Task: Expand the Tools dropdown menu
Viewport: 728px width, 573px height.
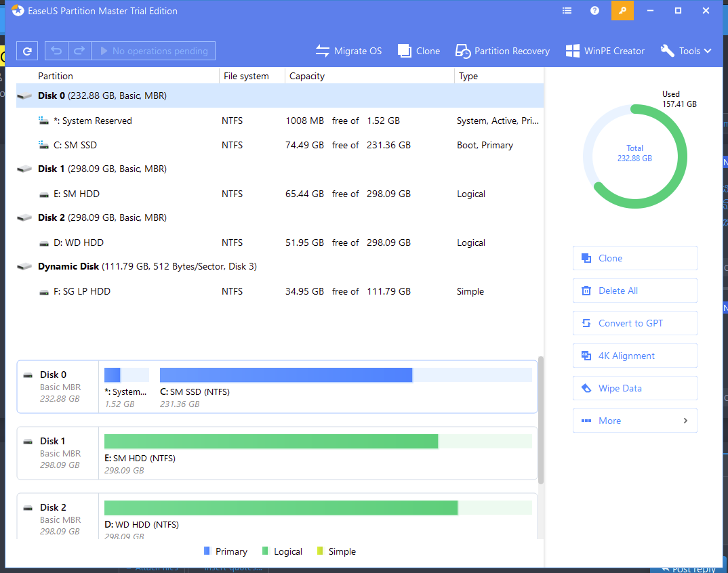Action: pyautogui.click(x=686, y=51)
